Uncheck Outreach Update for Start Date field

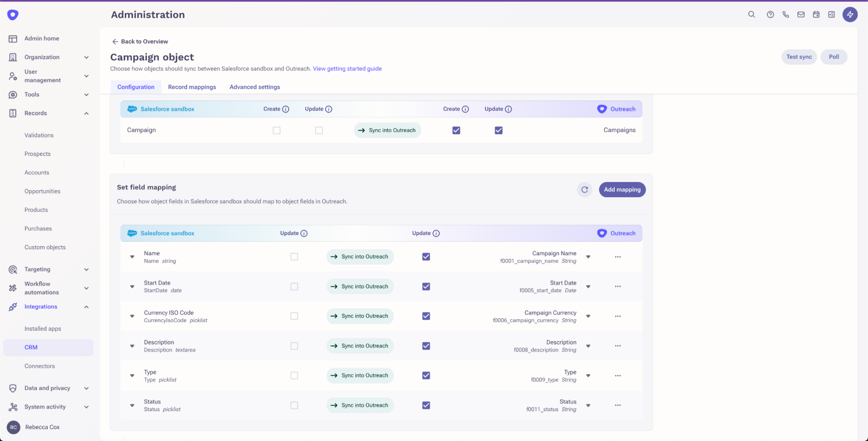click(x=426, y=286)
